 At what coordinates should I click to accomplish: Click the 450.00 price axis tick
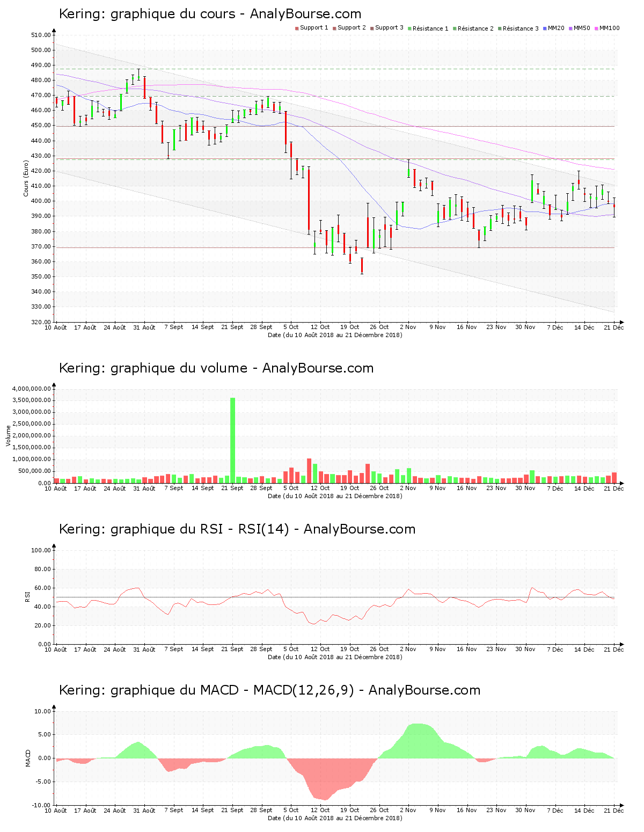click(x=41, y=126)
